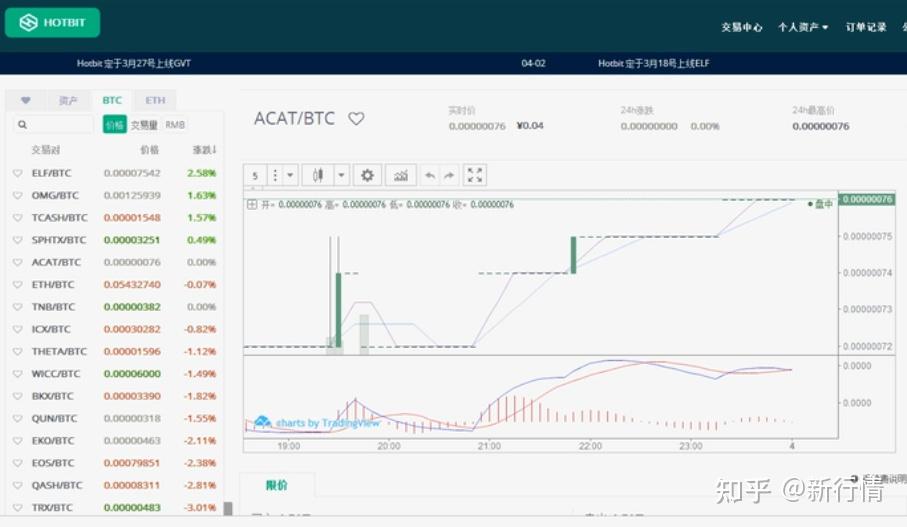Toggle the chart to fullscreen
The width and height of the screenshot is (907, 527).
(475, 175)
